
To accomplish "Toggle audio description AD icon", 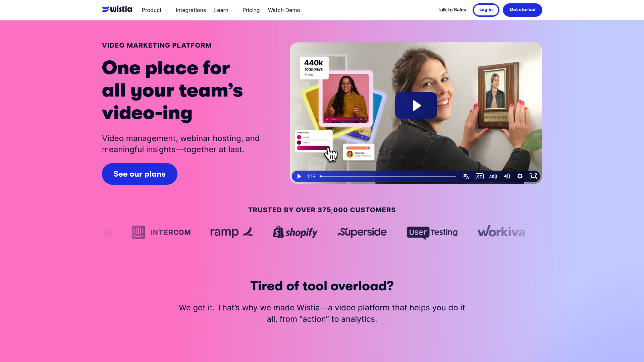I will point(493,176).
